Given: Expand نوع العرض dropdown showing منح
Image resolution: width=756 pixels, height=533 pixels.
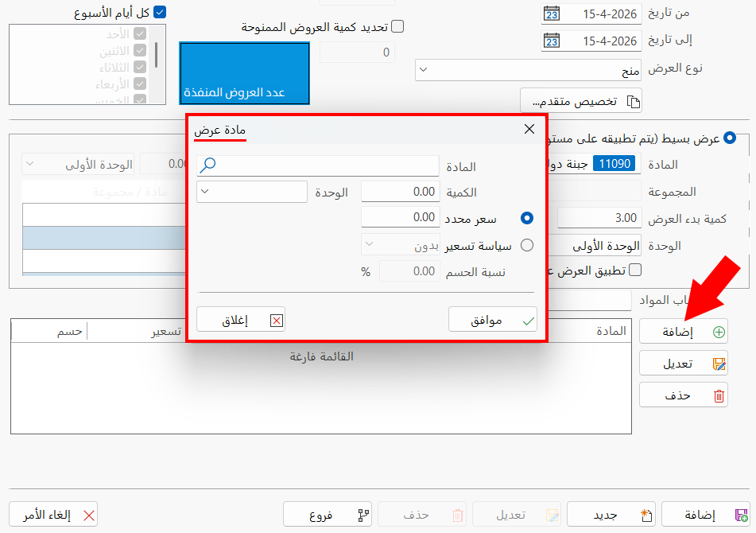Looking at the screenshot, I should [528, 71].
